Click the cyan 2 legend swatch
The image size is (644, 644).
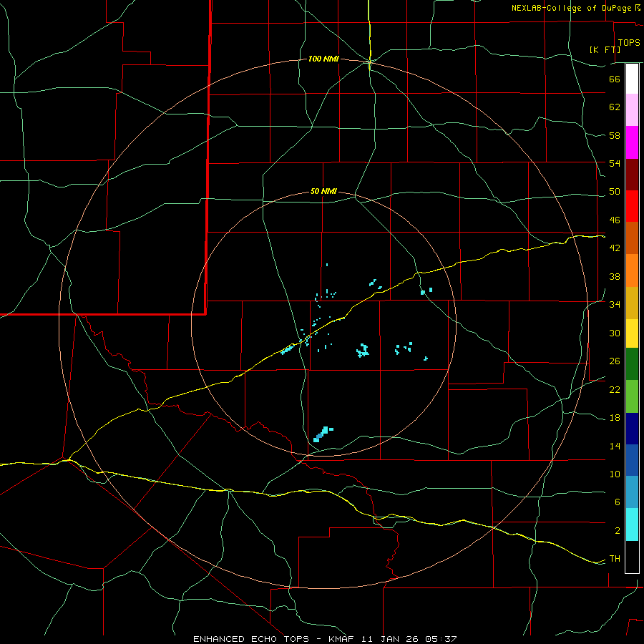point(632,525)
